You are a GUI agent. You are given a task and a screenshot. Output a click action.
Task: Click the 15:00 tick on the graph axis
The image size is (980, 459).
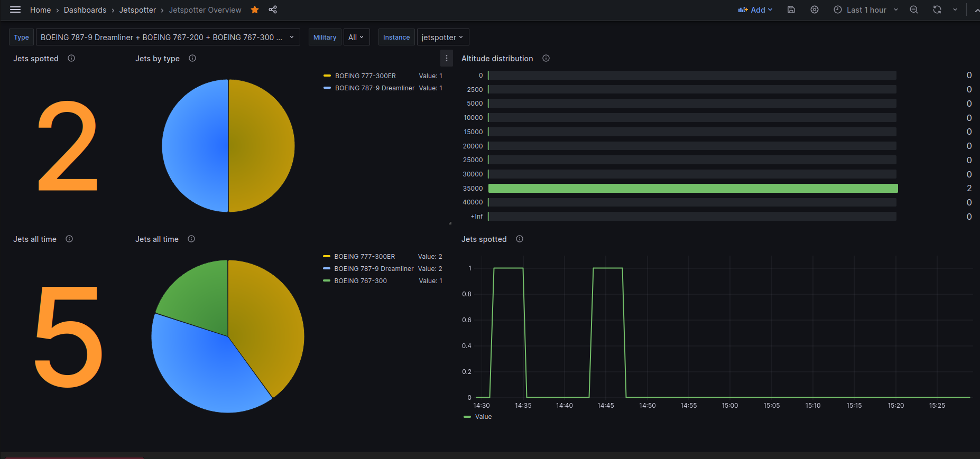[730, 406]
